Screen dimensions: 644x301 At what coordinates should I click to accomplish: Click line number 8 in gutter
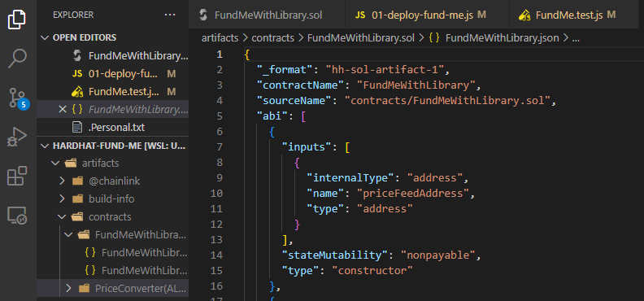point(220,163)
